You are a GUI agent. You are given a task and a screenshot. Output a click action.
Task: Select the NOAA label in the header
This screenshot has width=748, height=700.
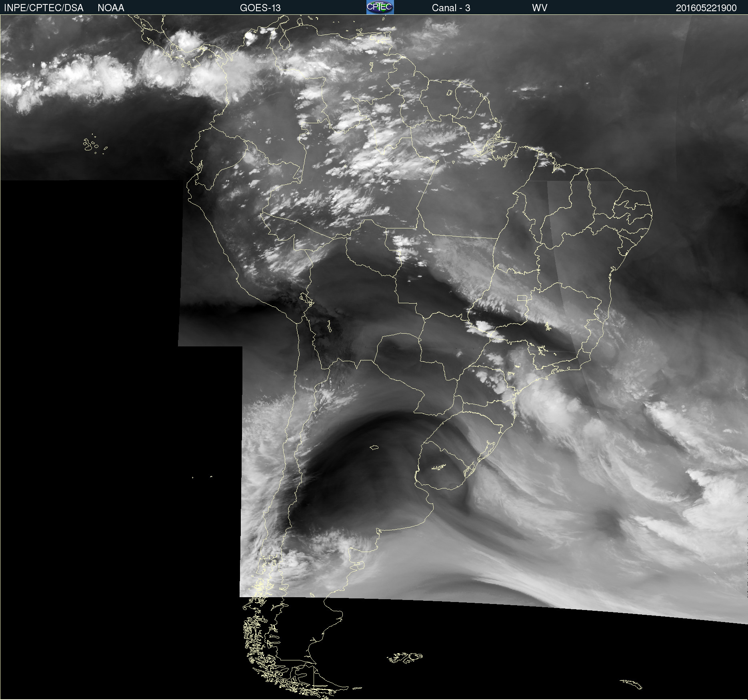tap(111, 8)
